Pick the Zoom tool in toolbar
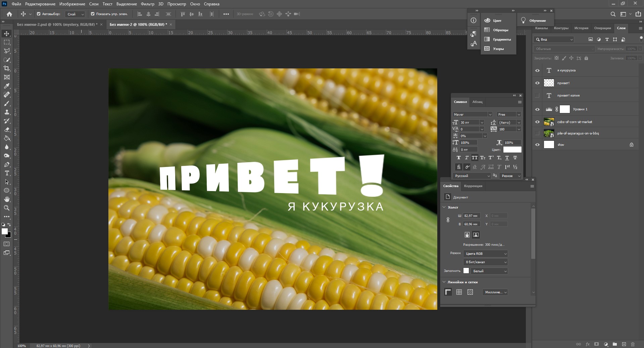 (7, 208)
